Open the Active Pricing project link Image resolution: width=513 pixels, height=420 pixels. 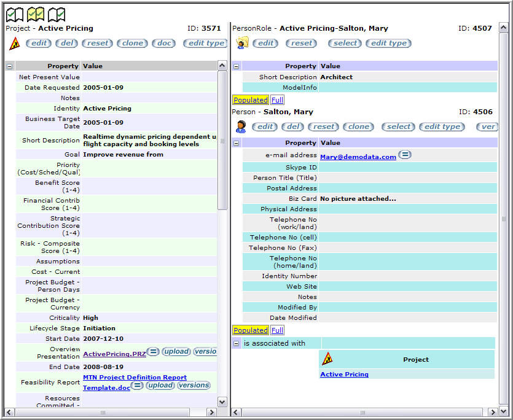(344, 374)
